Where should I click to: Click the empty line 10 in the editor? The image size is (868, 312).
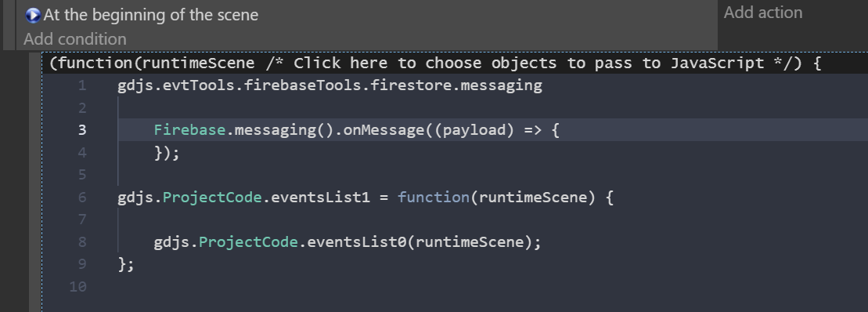pos(454,286)
